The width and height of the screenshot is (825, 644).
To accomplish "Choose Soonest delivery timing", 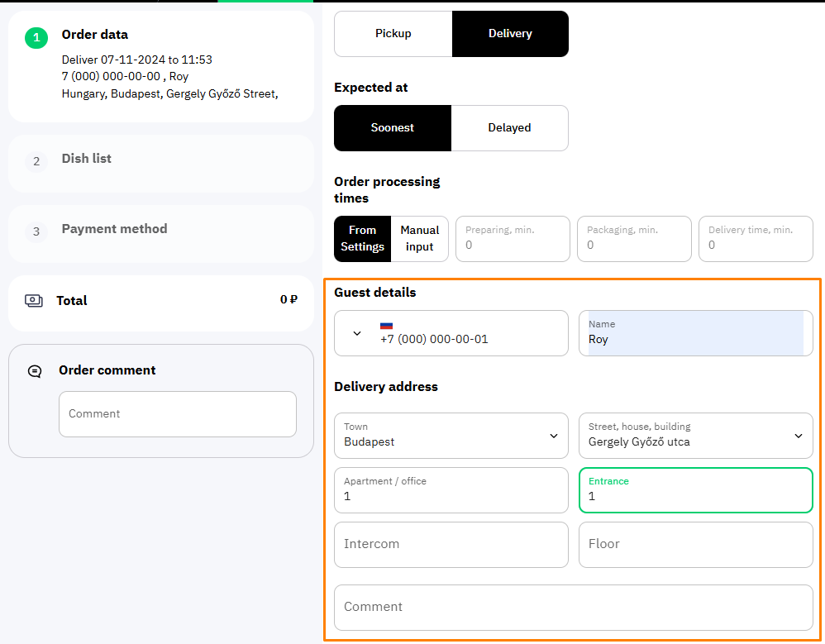I will (393, 128).
